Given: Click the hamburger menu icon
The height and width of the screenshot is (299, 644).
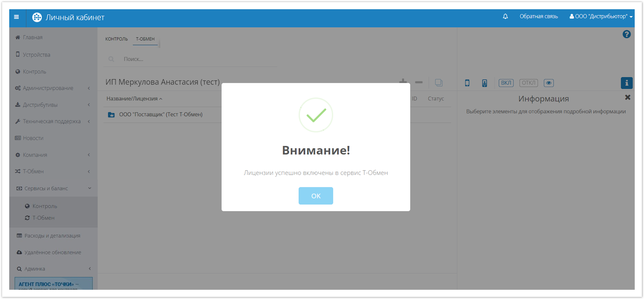Looking at the screenshot, I should pos(16,17).
